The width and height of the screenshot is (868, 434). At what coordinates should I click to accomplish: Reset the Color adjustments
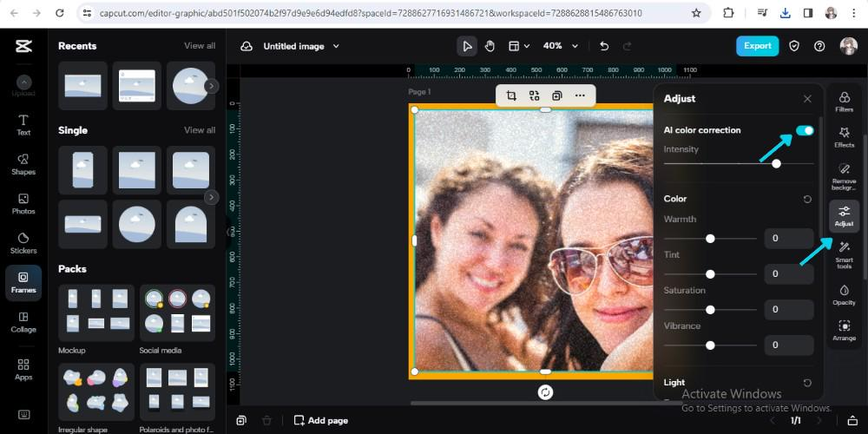tap(807, 199)
